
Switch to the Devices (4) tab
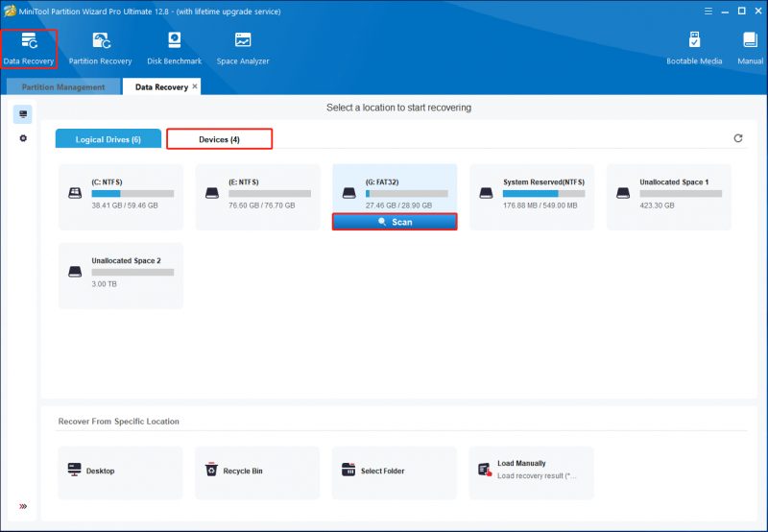(220, 139)
